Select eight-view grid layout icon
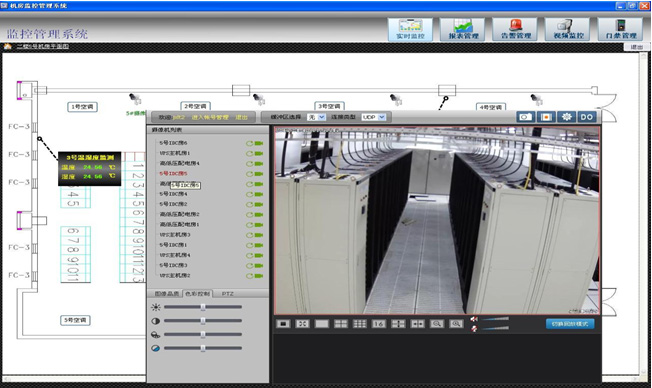Screen dimensions: 652x388 pyautogui.click(x=360, y=324)
